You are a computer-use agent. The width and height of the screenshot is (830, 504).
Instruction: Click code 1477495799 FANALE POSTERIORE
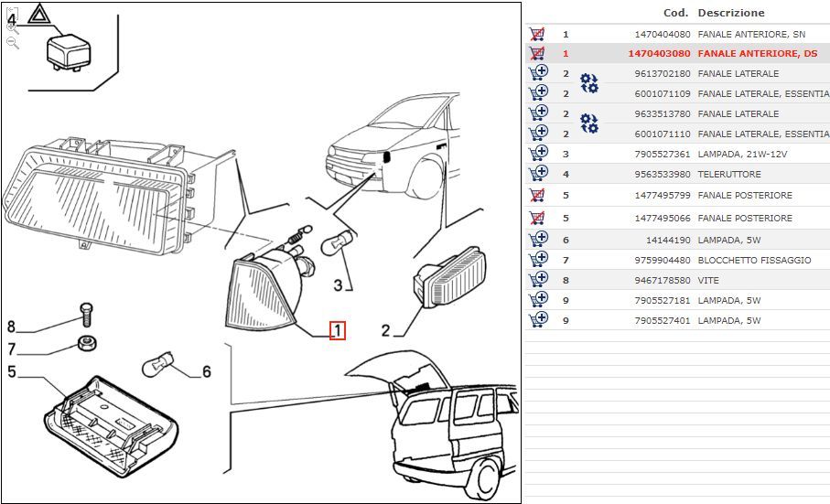(x=663, y=195)
